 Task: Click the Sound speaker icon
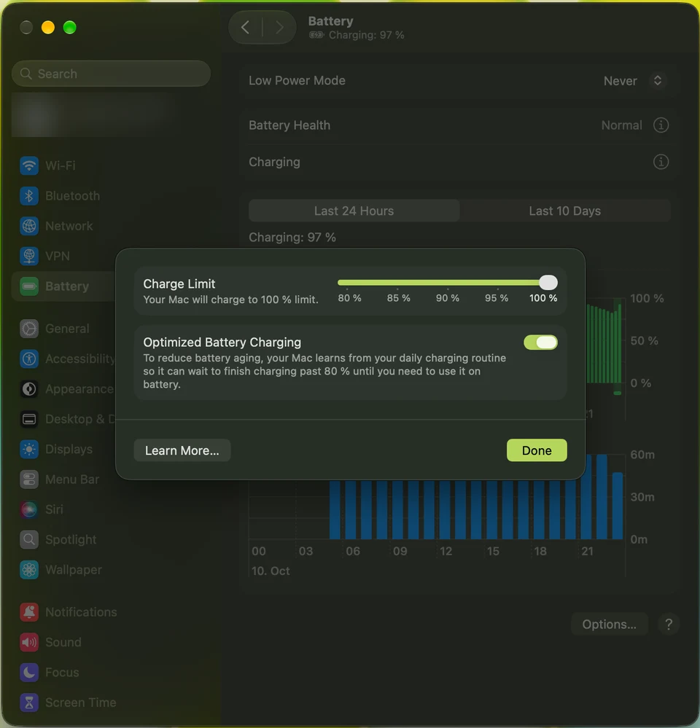coord(28,643)
